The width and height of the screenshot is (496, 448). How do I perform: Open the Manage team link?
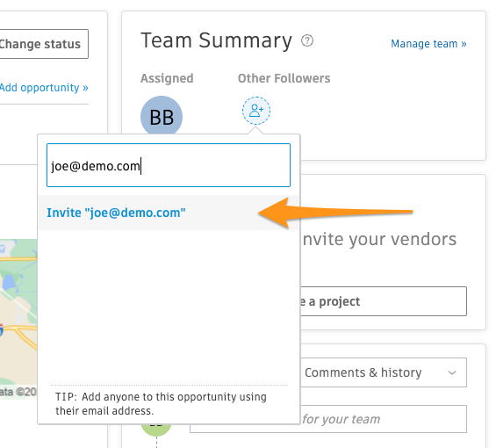[428, 44]
